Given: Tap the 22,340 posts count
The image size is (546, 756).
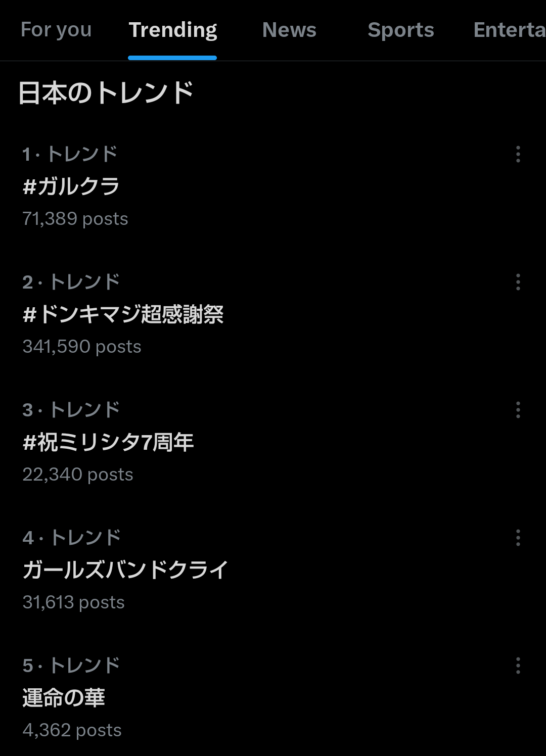Looking at the screenshot, I should (78, 475).
